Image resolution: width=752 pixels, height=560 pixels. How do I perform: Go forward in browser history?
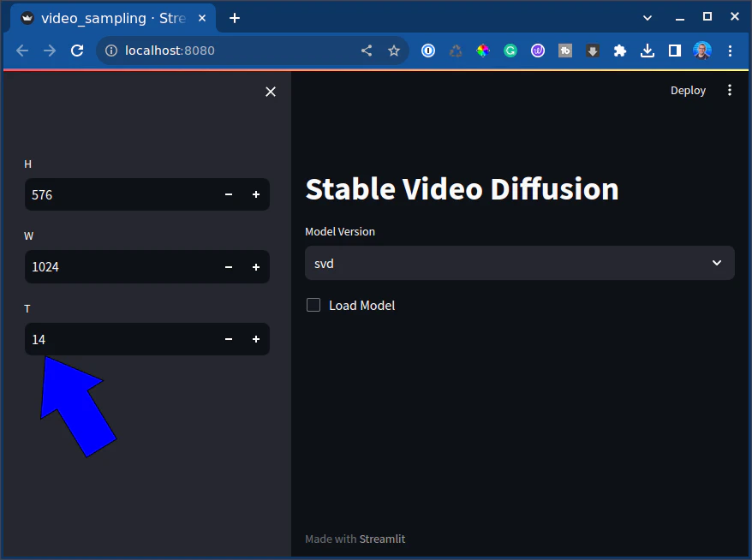click(50, 51)
